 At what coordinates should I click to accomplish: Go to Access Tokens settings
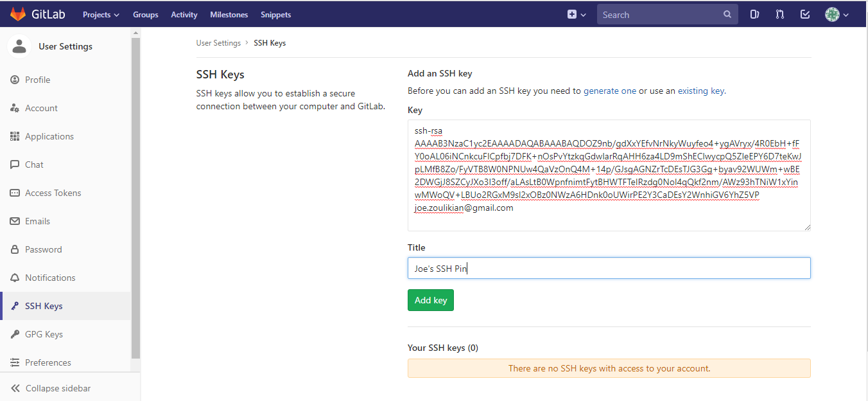pos(53,193)
